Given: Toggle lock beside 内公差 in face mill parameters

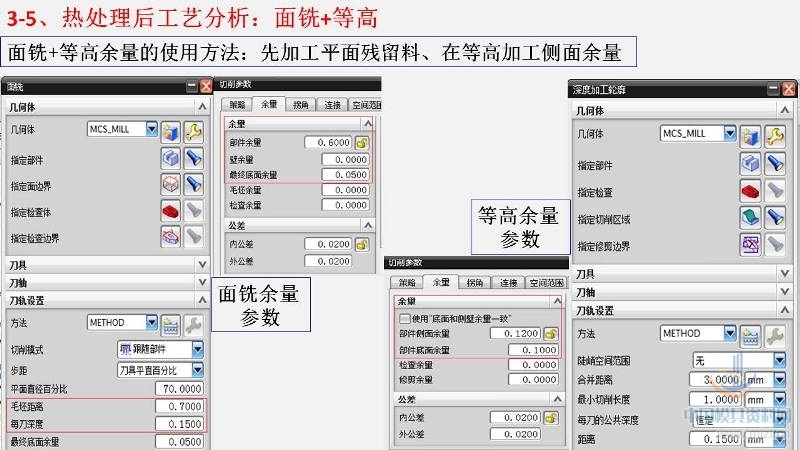Looking at the screenshot, I should click(x=362, y=244).
